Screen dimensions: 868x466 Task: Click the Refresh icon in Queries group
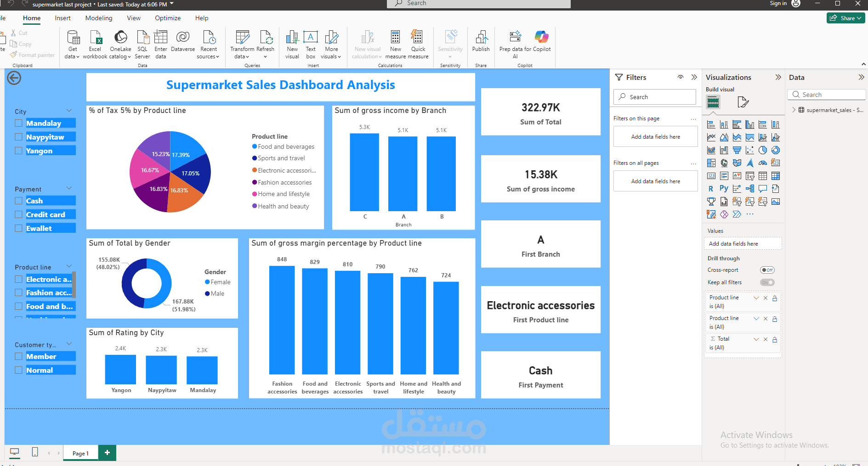[x=266, y=39]
